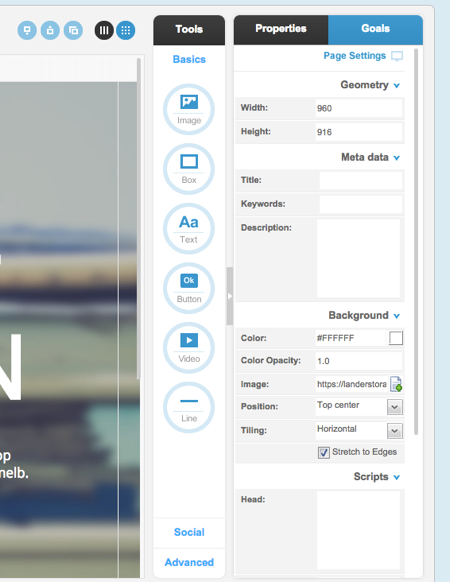Choose the Text tool
This screenshot has height=582, width=450.
(x=189, y=229)
